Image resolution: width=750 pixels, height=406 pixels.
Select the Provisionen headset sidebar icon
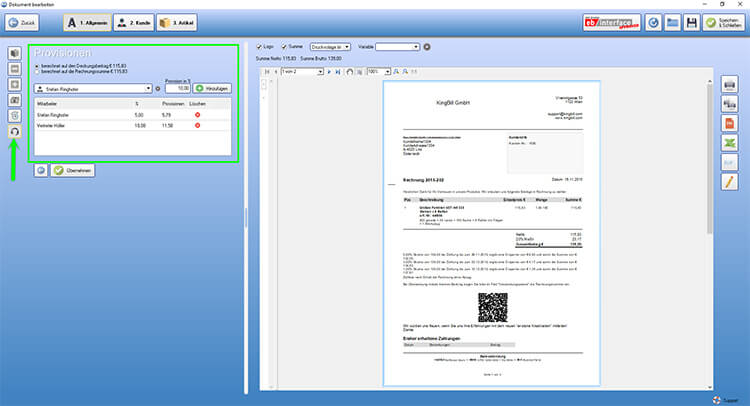[x=14, y=132]
